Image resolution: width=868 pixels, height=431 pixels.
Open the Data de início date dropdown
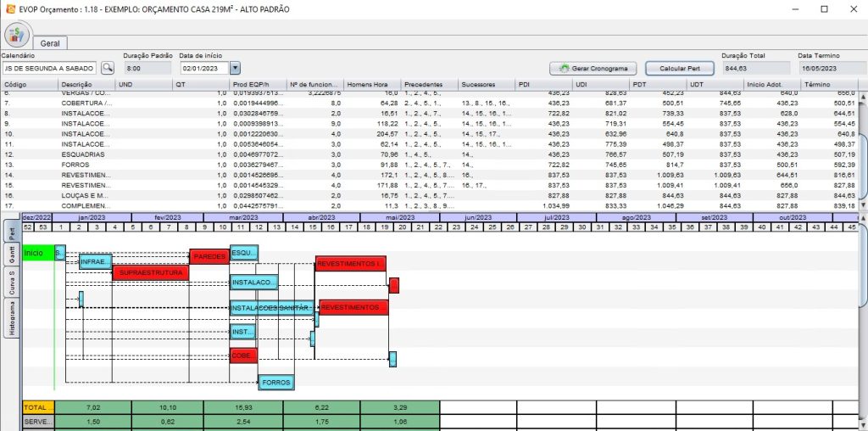[x=235, y=67]
